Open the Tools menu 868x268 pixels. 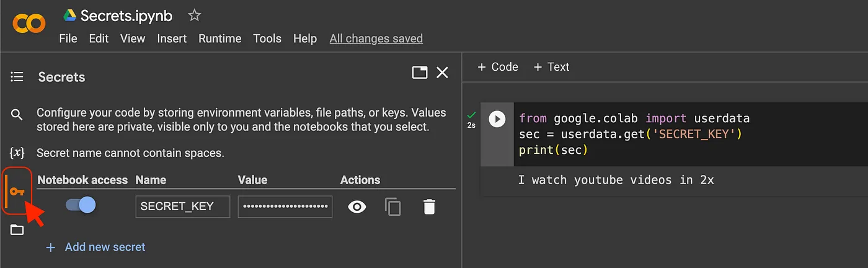pos(267,38)
